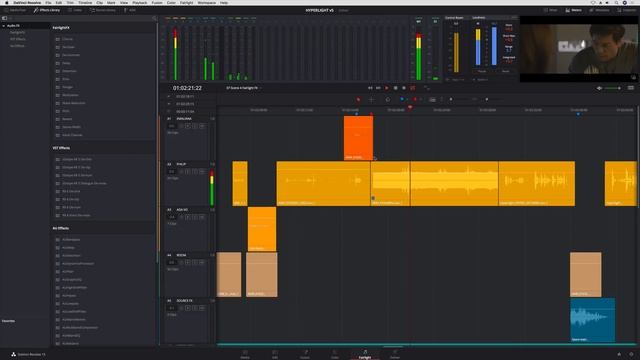
Task: Open the marker color dropdown arrow
Action: click(x=420, y=100)
